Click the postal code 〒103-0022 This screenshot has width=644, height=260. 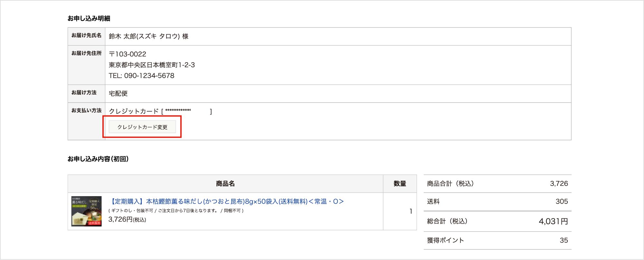coord(128,54)
